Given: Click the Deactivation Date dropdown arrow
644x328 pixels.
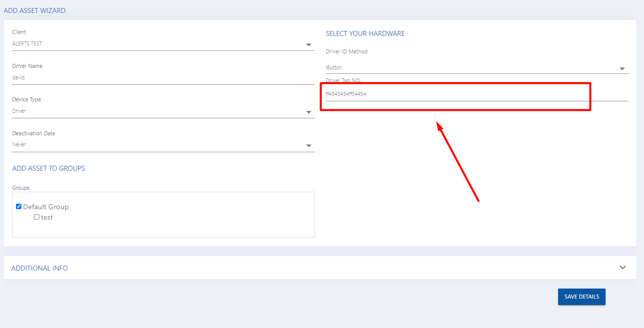Looking at the screenshot, I should click(309, 146).
